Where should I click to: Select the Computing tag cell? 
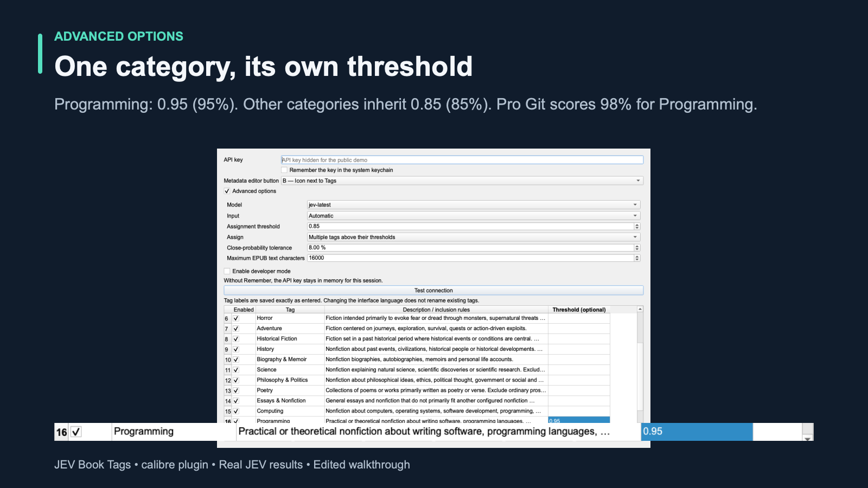290,411
